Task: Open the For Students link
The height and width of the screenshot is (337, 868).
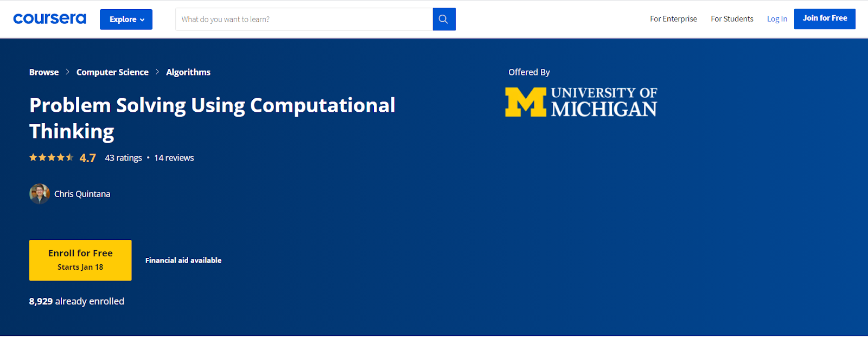Action: coord(732,19)
